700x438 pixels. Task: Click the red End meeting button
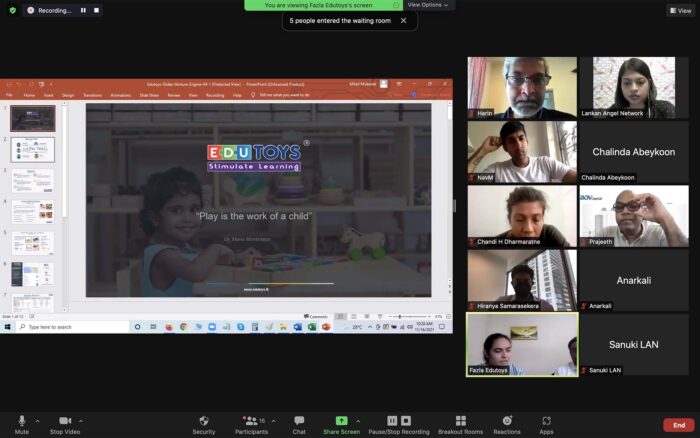(678, 425)
